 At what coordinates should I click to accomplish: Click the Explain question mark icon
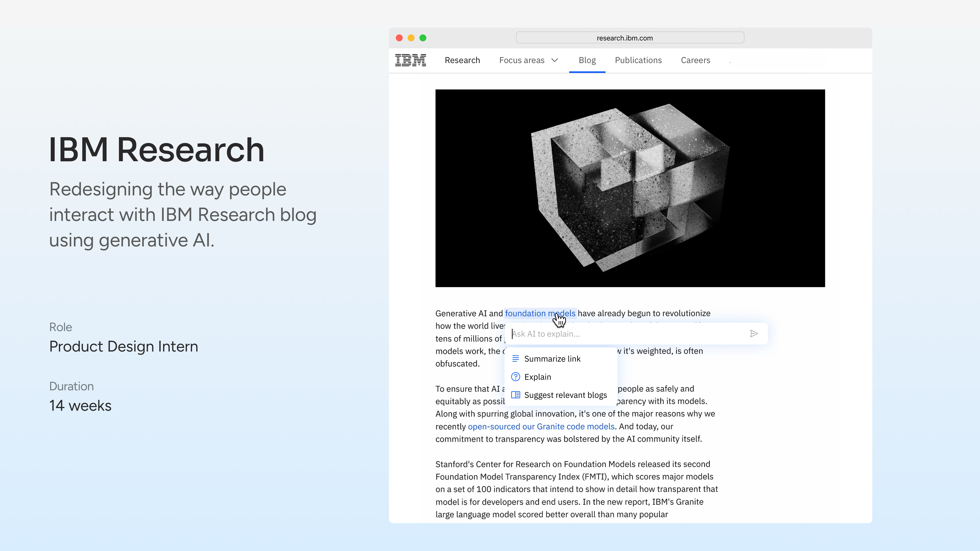(x=516, y=377)
